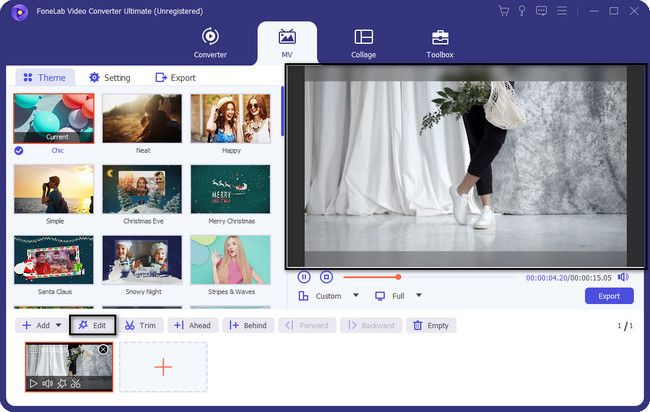Click the monitor display icon
The image size is (650, 412).
tap(380, 296)
